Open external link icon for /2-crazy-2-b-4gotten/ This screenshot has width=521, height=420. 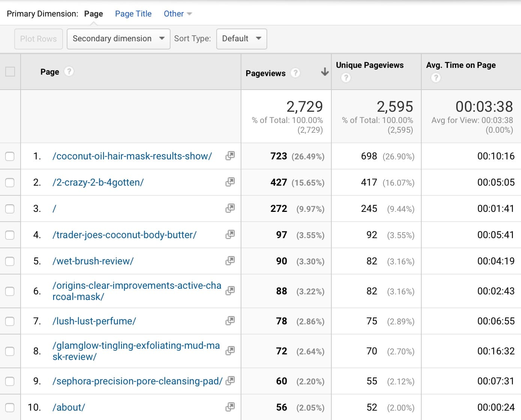click(x=230, y=182)
